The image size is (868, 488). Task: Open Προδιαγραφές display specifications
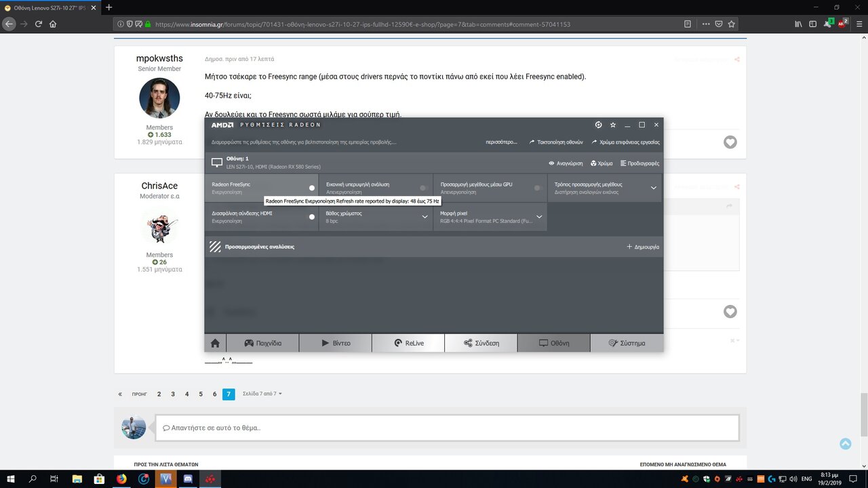[x=639, y=163]
